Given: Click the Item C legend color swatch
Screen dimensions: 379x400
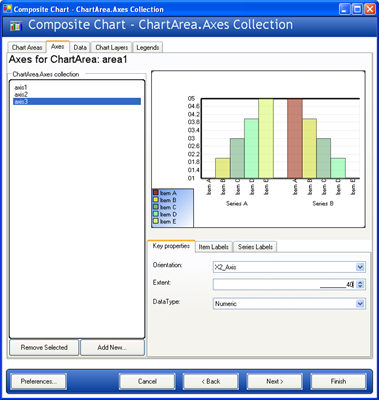Looking at the screenshot, I should pos(156,207).
